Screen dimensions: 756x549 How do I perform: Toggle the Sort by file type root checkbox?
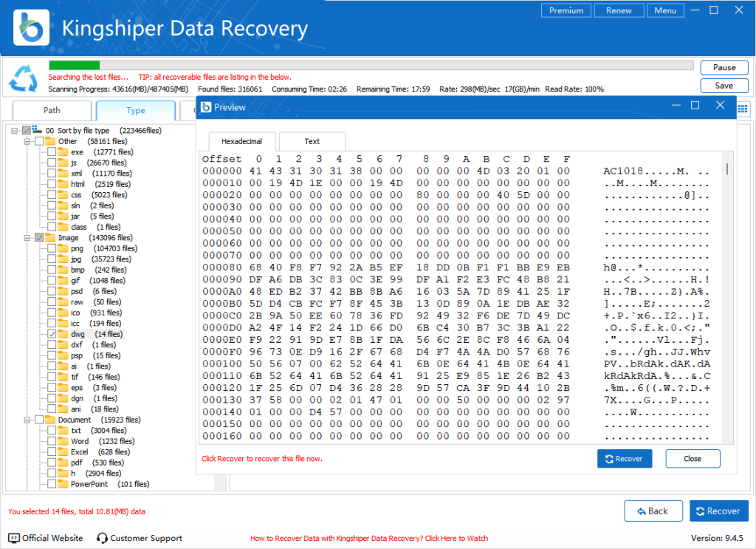coord(27,130)
